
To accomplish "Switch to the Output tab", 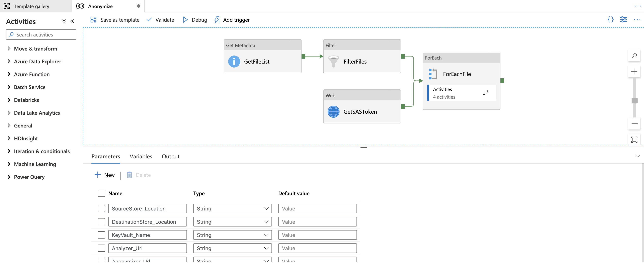I will (x=170, y=157).
